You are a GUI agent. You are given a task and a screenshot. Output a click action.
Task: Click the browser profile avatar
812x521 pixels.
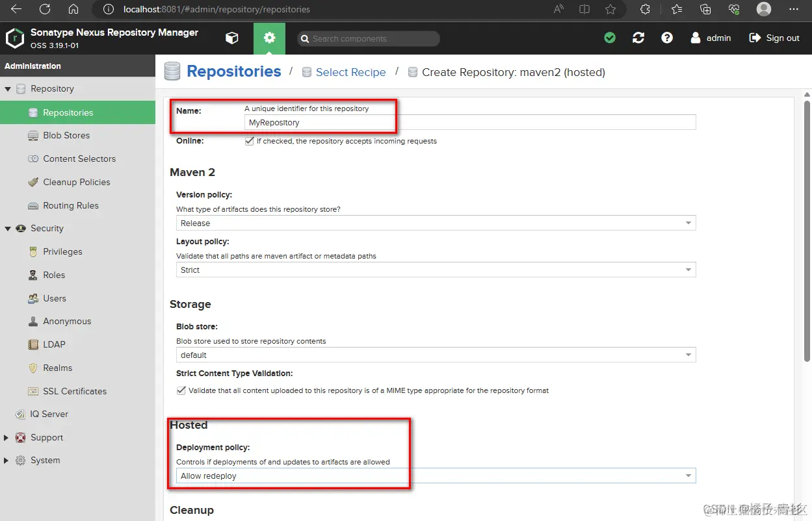(764, 9)
